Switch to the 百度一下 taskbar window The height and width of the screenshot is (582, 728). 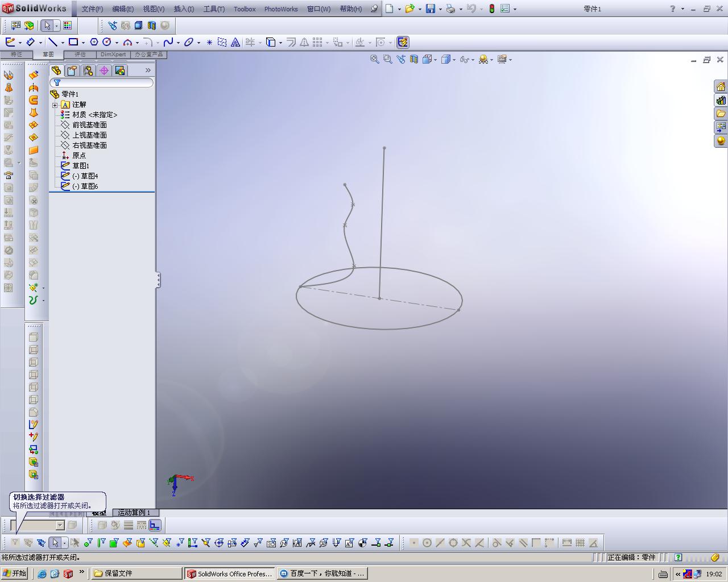pyautogui.click(x=322, y=573)
